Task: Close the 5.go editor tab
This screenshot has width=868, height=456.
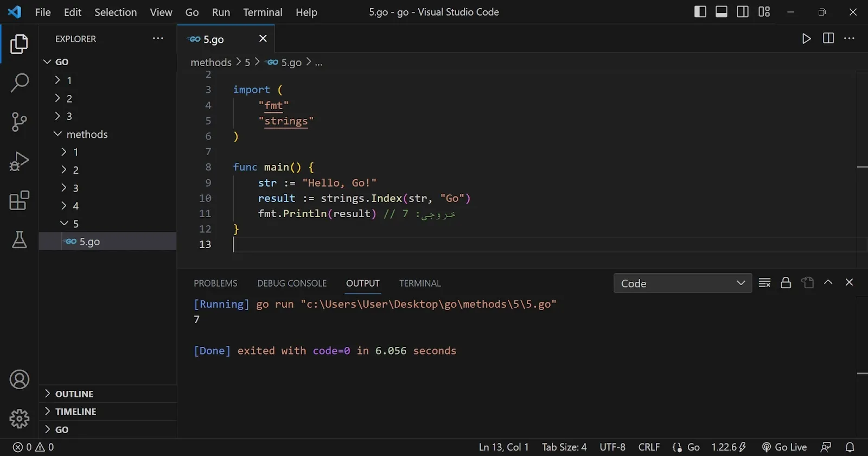Action: point(263,39)
